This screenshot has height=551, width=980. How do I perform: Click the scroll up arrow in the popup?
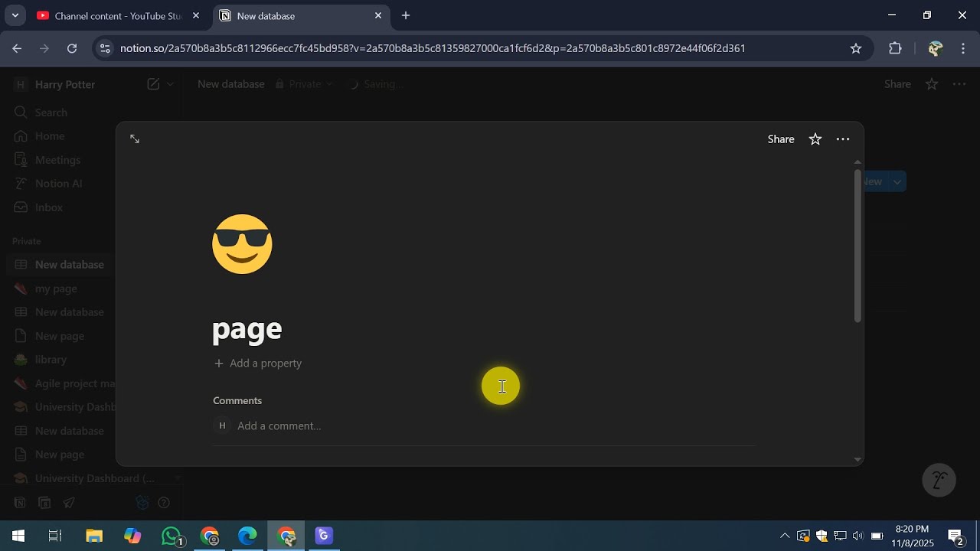pyautogui.click(x=857, y=161)
